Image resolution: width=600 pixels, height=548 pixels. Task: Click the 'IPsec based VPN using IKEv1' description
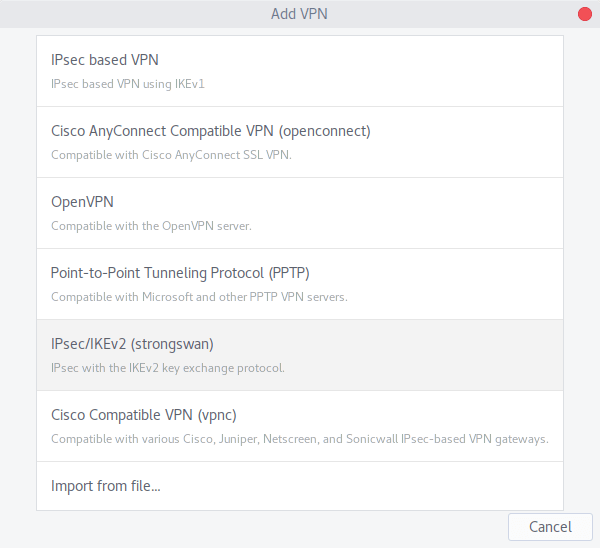pyautogui.click(x=128, y=84)
